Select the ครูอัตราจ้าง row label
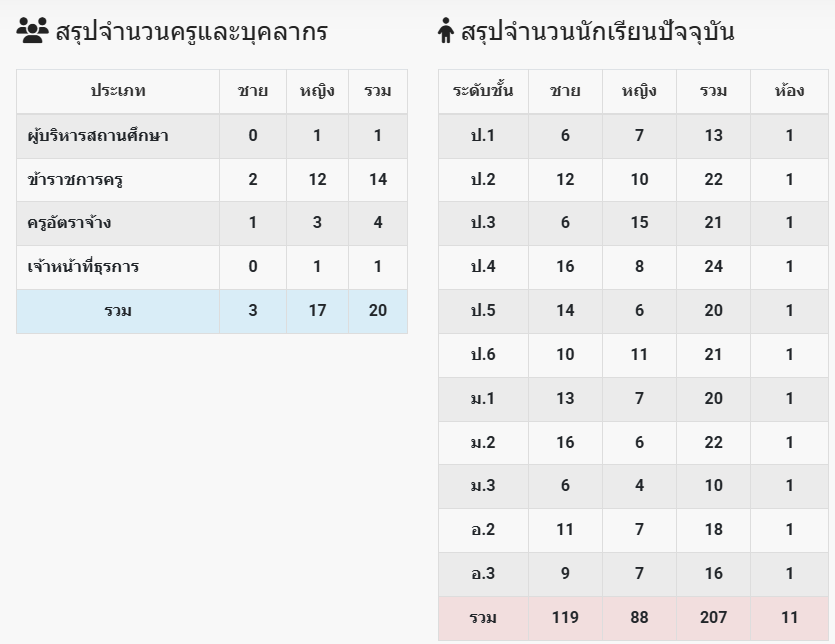835x644 pixels. pyautogui.click(x=69, y=223)
